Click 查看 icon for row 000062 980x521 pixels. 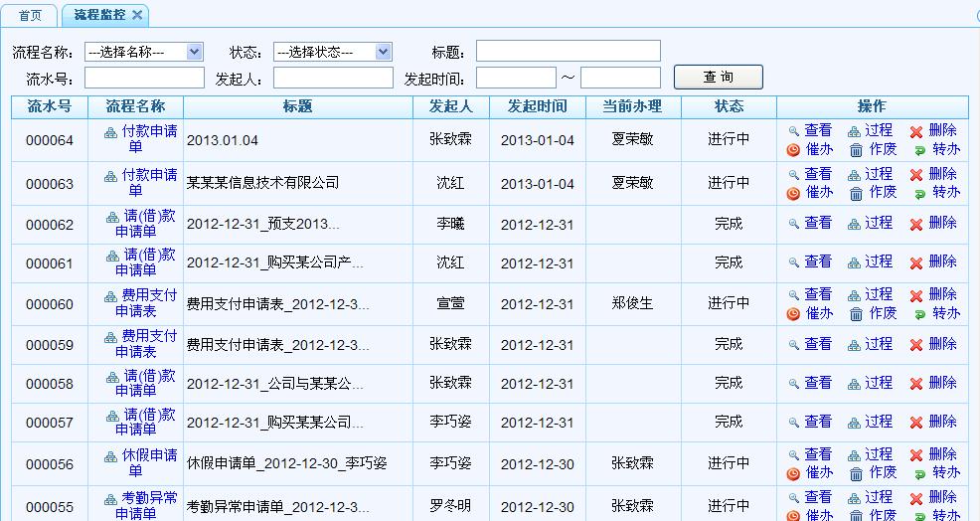click(794, 224)
